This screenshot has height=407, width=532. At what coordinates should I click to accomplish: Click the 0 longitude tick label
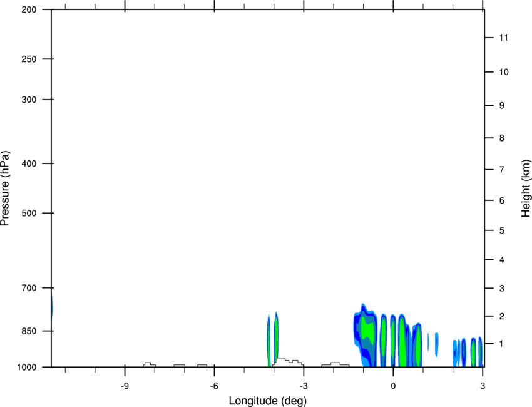[x=393, y=386]
